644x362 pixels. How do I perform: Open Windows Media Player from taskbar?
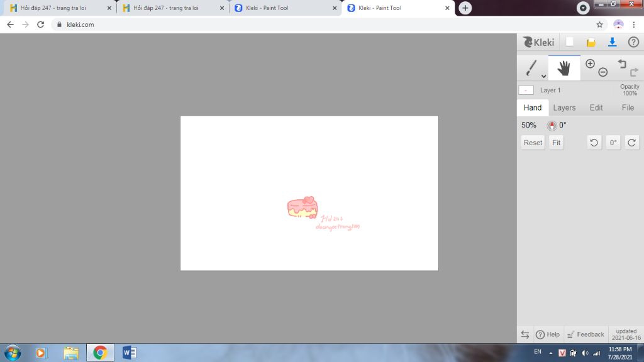coord(41,353)
